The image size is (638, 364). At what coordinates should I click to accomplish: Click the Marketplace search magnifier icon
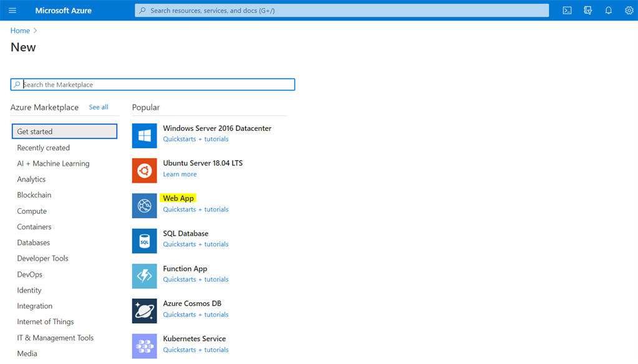17,85
